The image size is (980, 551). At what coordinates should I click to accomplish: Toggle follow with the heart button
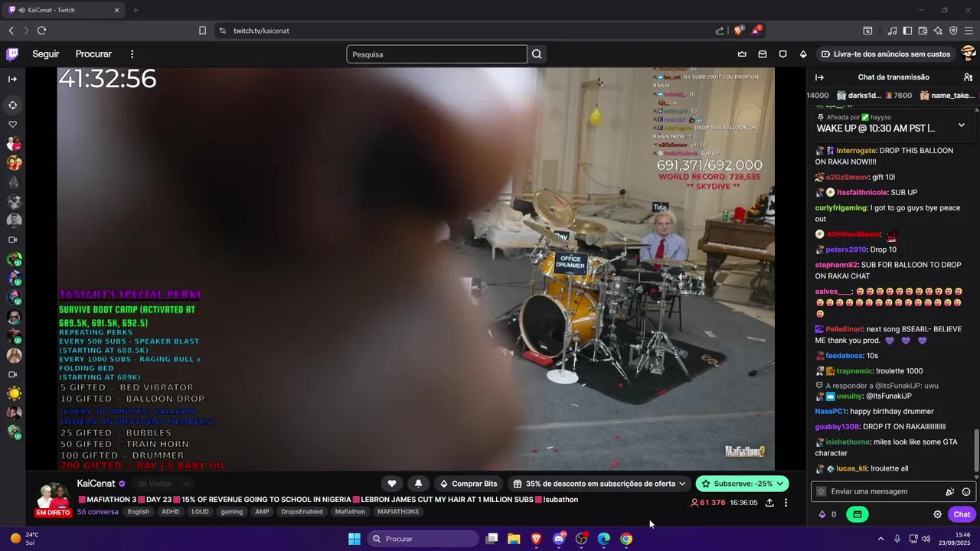point(392,484)
